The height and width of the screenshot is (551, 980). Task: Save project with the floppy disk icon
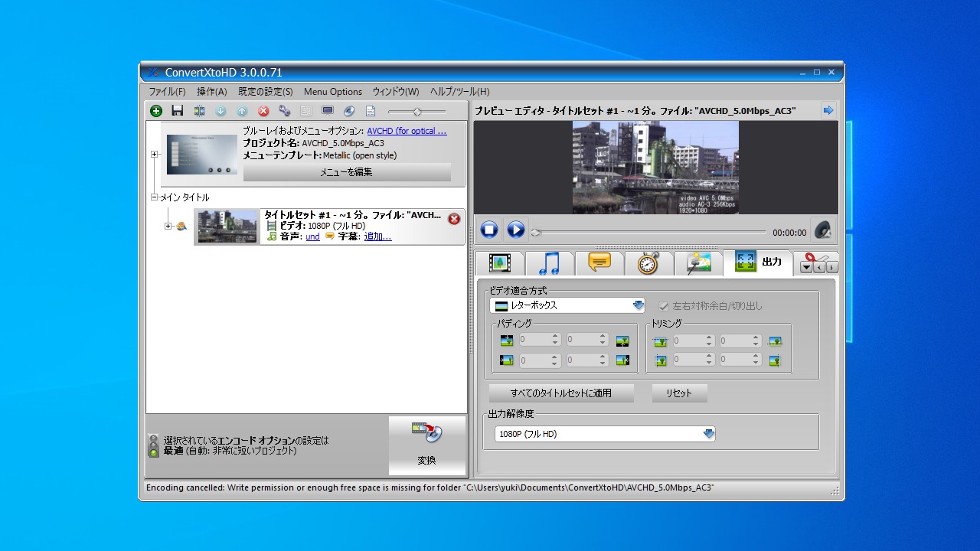(178, 111)
